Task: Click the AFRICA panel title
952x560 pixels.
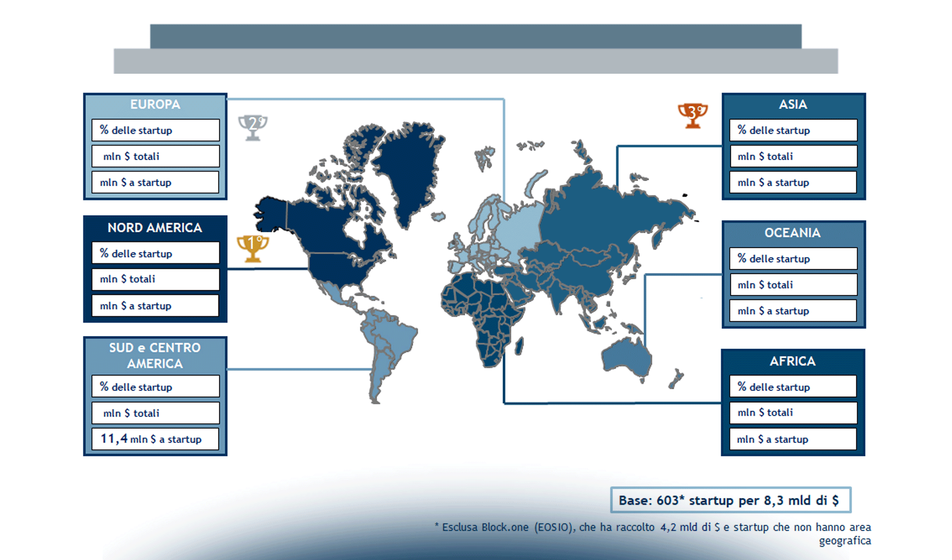Action: [x=792, y=361]
